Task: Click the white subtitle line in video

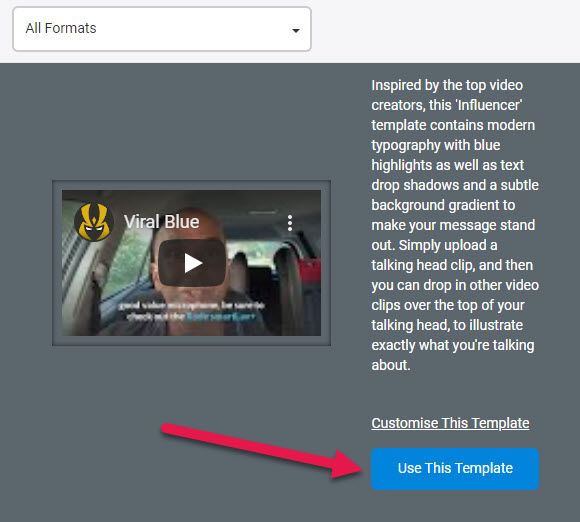Action: pyautogui.click(x=191, y=306)
